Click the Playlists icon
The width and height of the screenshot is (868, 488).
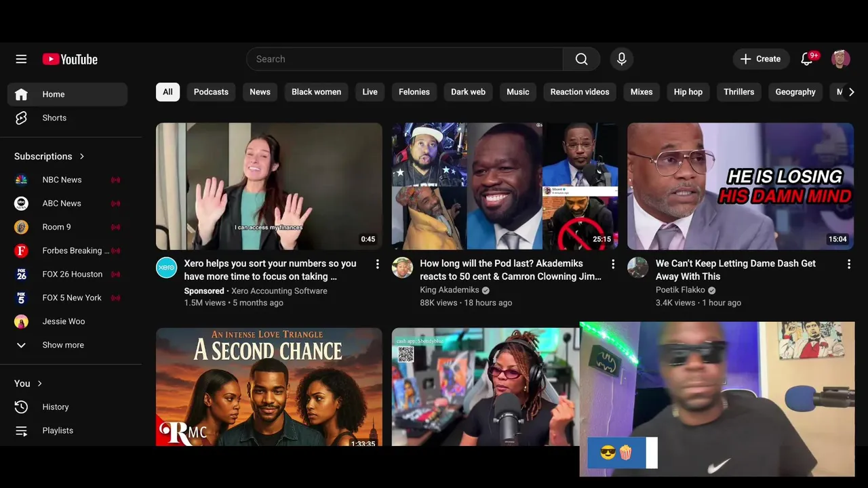(21, 430)
